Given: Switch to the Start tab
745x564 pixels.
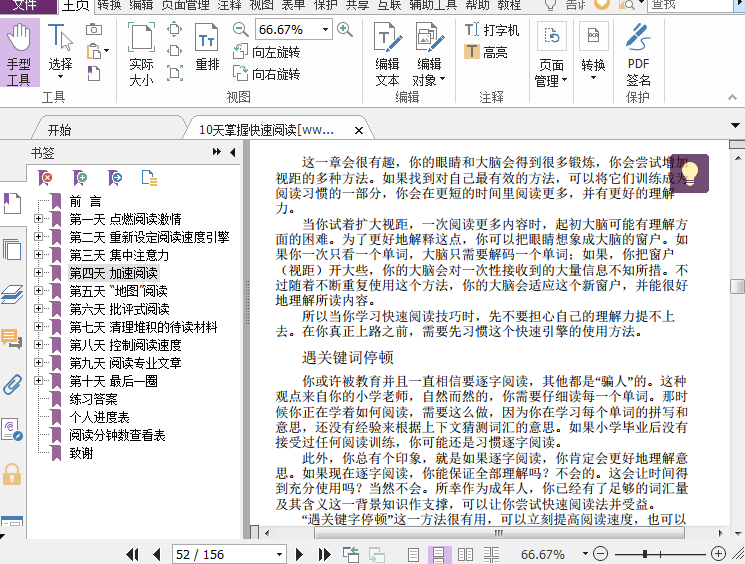Looking at the screenshot, I should tap(59, 130).
